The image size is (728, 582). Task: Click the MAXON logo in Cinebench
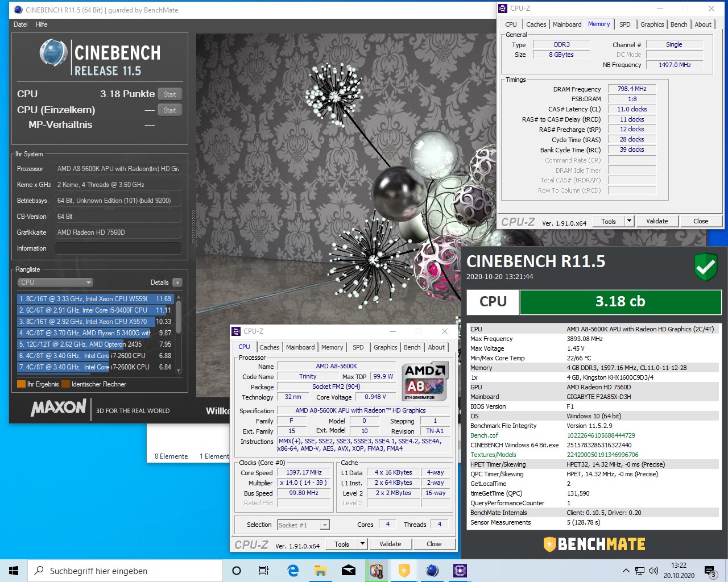tap(59, 408)
